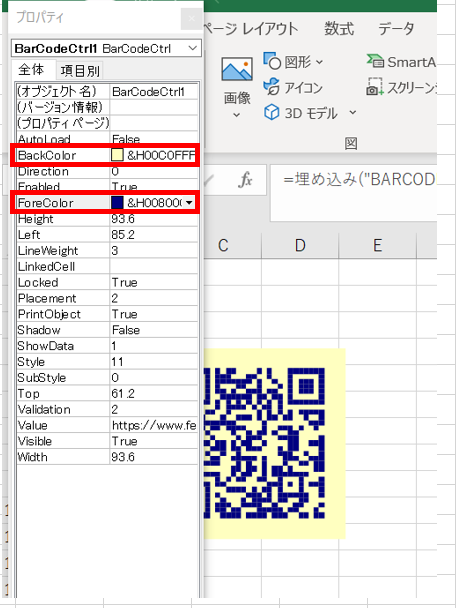Select the (プロパティ ページ) property row
The height and width of the screenshot is (608, 456).
[107, 123]
